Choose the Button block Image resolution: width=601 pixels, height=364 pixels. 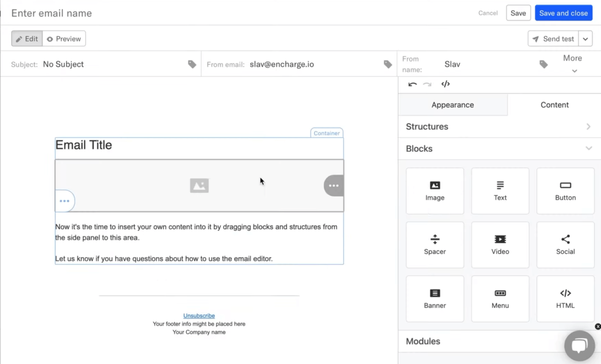(565, 191)
